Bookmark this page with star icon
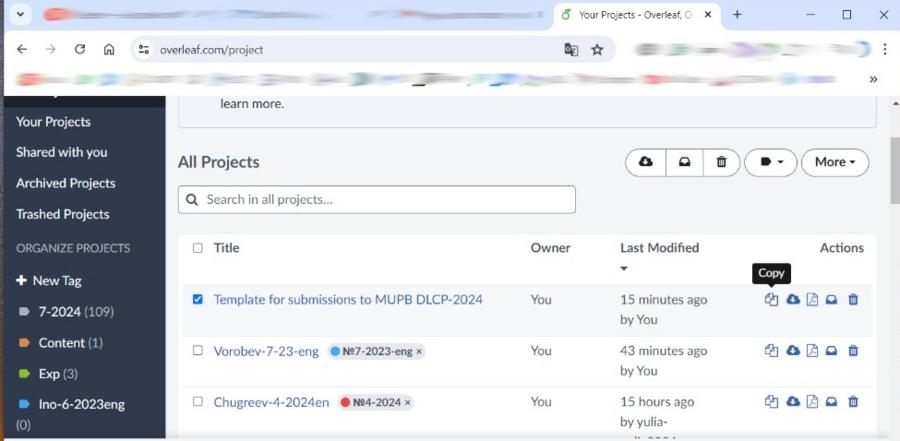The width and height of the screenshot is (900, 441). click(x=598, y=50)
